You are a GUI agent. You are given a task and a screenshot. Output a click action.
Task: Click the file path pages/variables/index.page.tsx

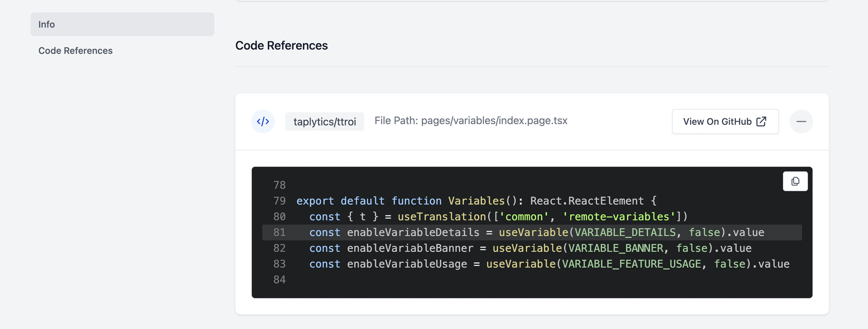click(470, 121)
